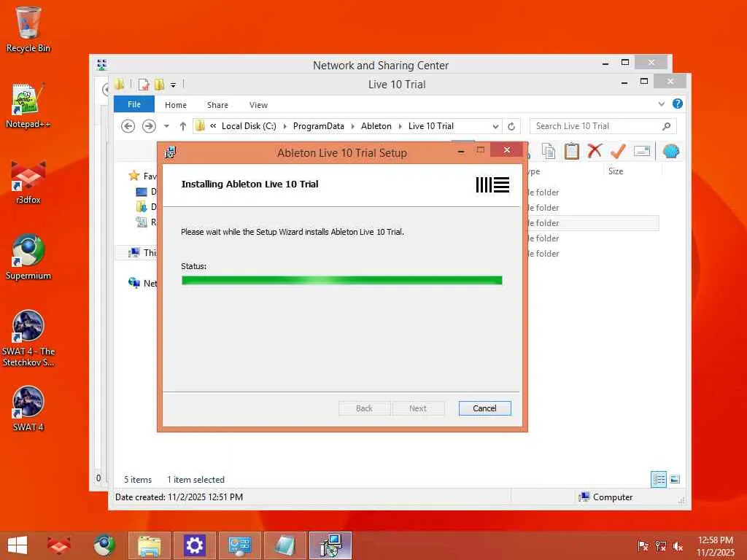Expand the Local Disk (C:) breadcrumb arrow
The width and height of the screenshot is (747, 560).
coord(285,126)
